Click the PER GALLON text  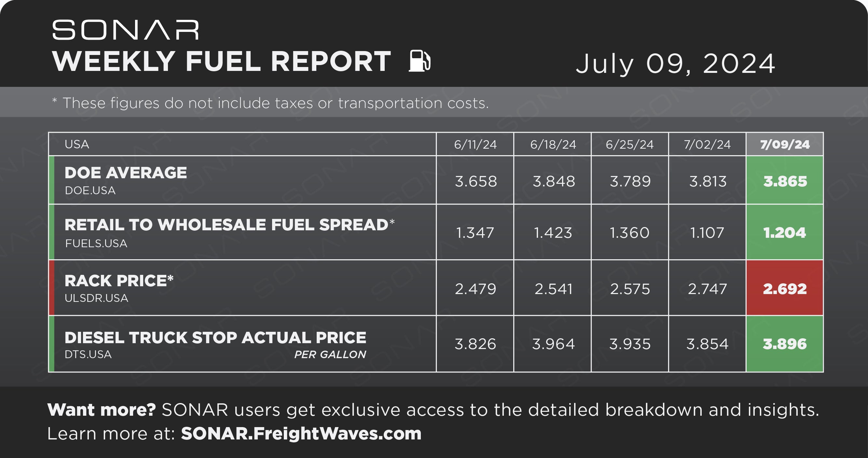(x=330, y=354)
